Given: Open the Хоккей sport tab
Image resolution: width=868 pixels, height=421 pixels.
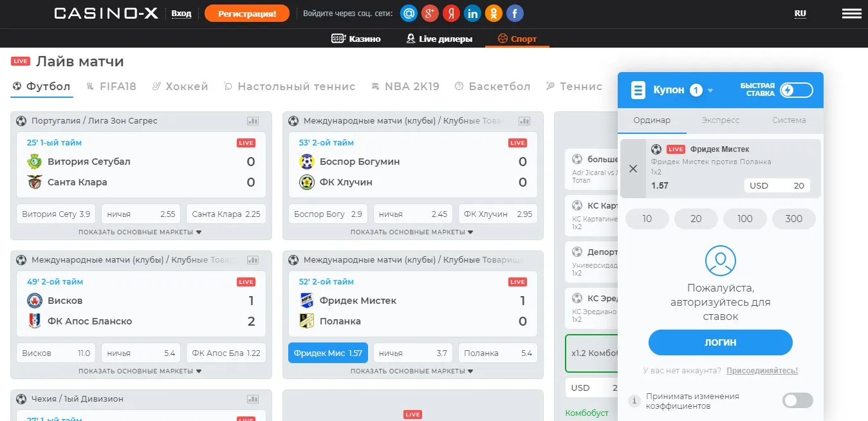Looking at the screenshot, I should [180, 86].
